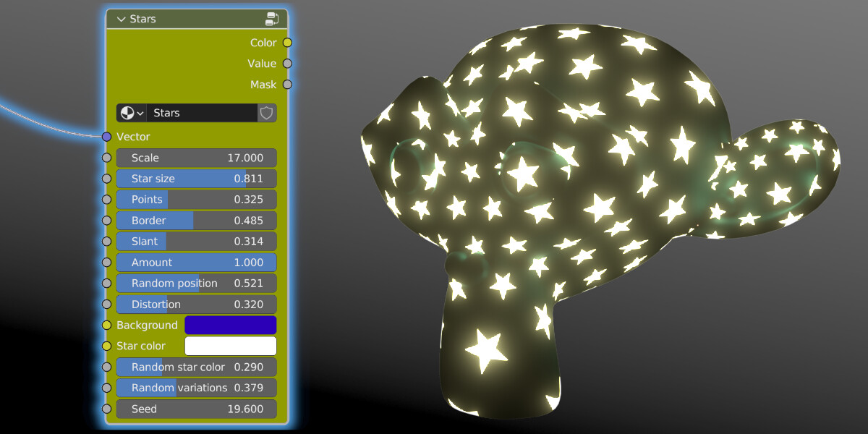Click the Distortion input socket
This screenshot has width=868, height=434.
point(107,305)
